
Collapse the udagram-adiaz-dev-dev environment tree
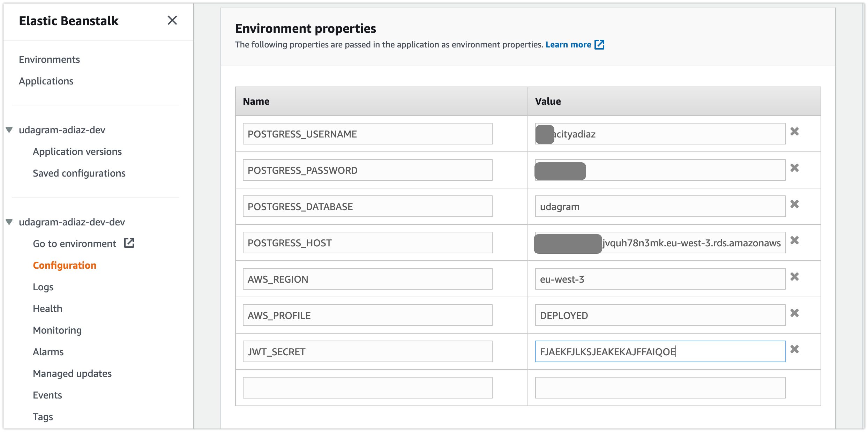[x=9, y=222]
